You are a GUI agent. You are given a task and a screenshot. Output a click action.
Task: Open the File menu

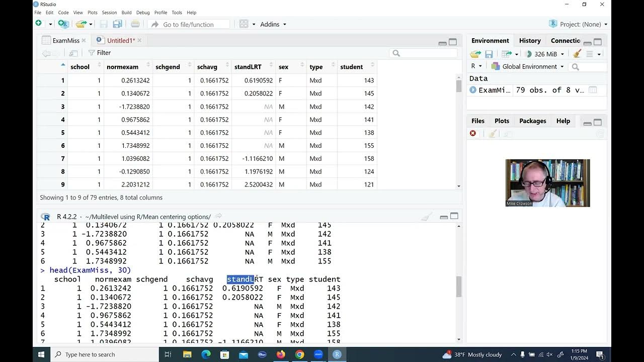point(38,13)
